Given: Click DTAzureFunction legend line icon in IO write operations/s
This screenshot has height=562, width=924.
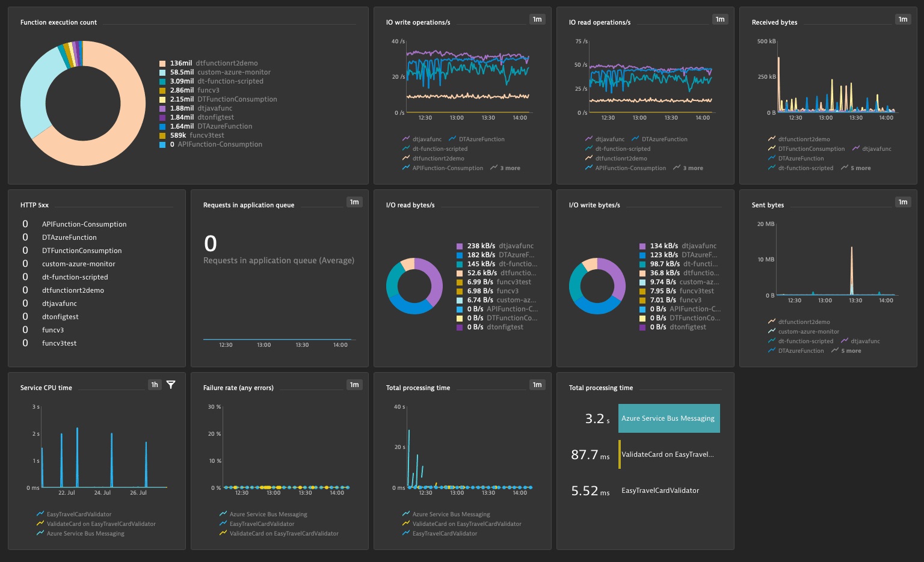Looking at the screenshot, I should click(452, 139).
